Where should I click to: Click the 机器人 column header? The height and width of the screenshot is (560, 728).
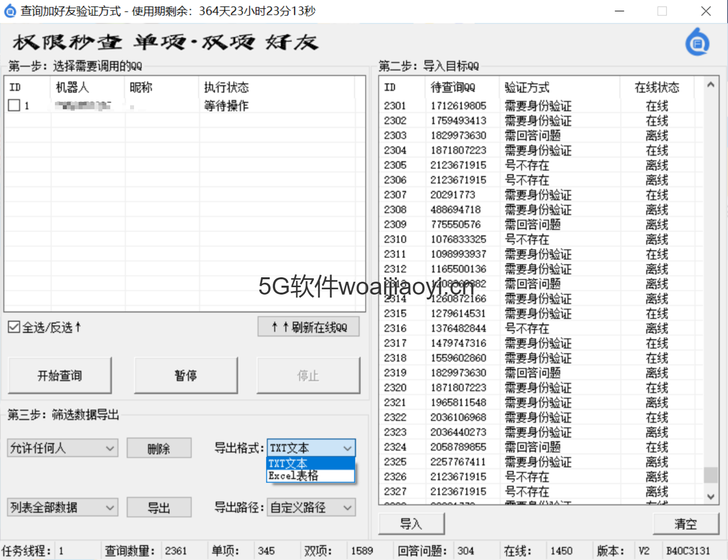point(88,87)
